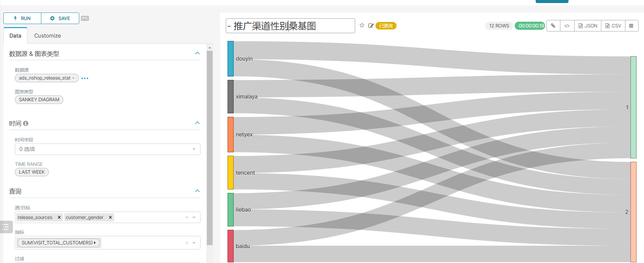644x263 pixels.
Task: Favorite the chart with star icon
Action: tap(362, 25)
